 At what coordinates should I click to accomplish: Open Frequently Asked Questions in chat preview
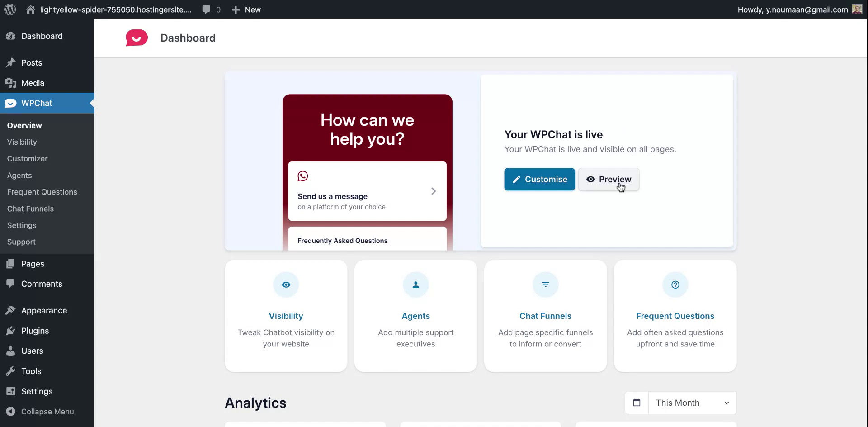(342, 240)
